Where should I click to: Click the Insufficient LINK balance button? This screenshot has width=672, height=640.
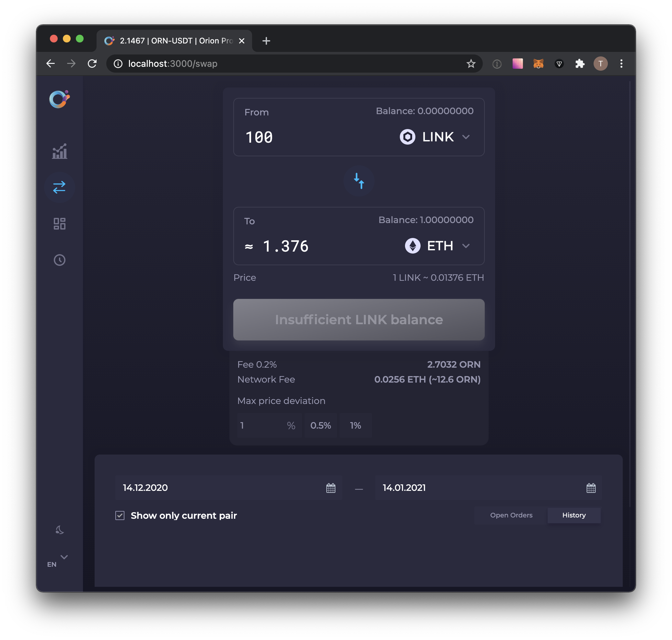click(359, 320)
